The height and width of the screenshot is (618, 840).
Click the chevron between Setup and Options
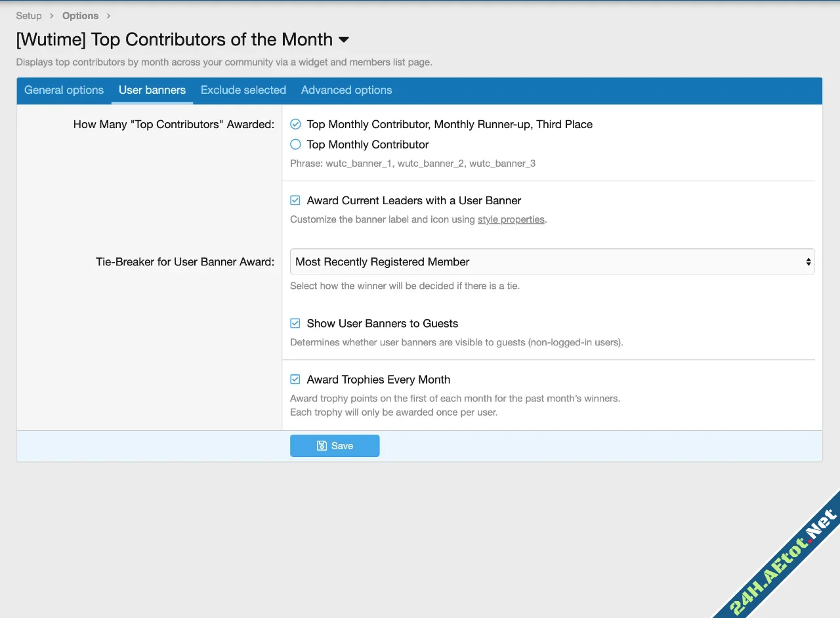point(51,15)
